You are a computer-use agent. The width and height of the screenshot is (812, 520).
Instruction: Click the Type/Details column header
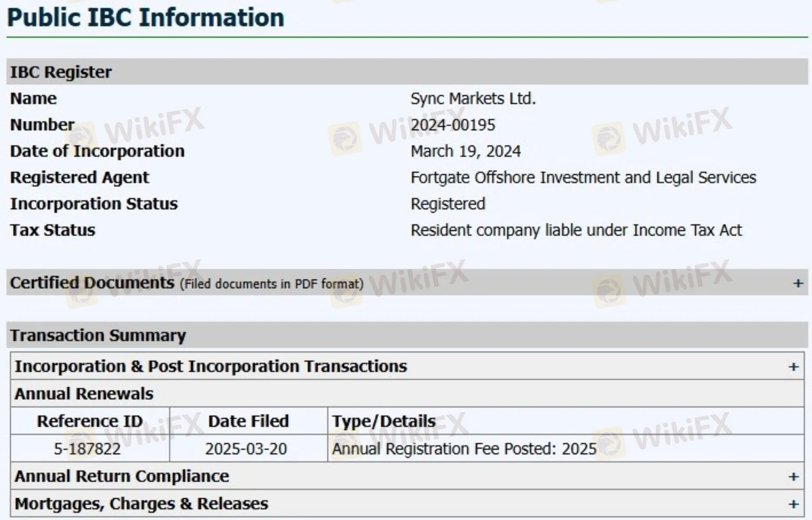click(384, 421)
